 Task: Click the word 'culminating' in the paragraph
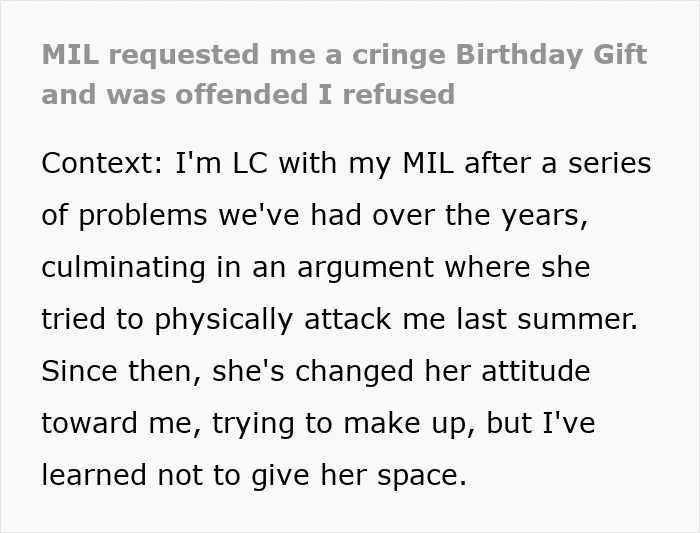coord(123,268)
